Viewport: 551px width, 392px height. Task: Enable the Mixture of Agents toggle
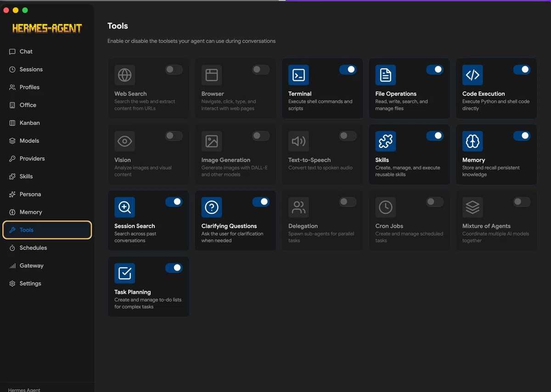click(x=522, y=202)
